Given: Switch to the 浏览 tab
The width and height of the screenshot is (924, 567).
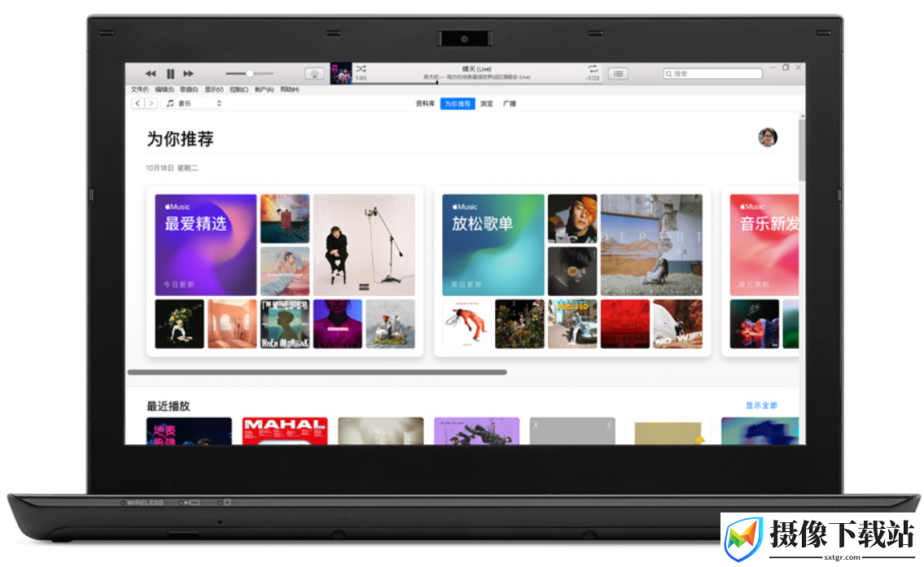Looking at the screenshot, I should [486, 103].
